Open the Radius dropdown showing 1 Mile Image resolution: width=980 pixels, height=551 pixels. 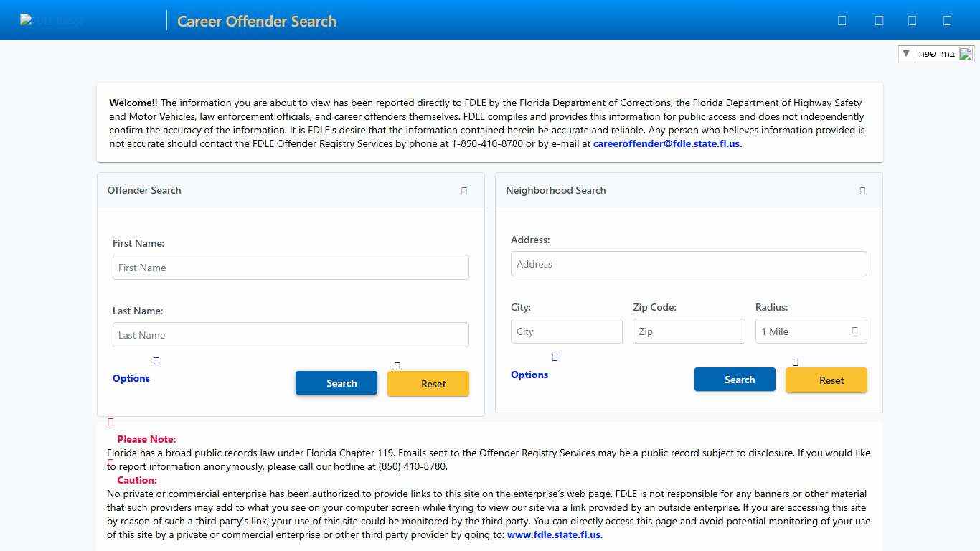(811, 331)
